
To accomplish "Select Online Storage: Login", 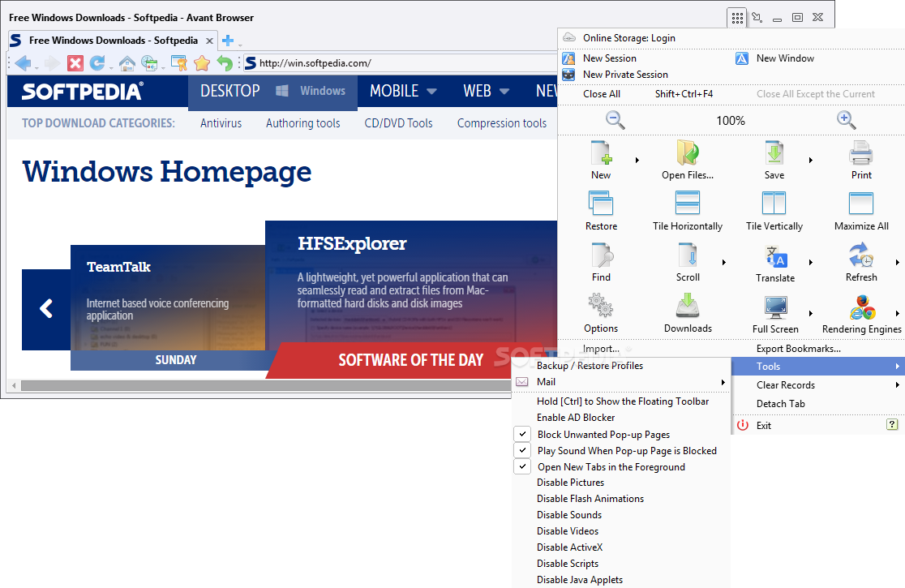I will coord(628,38).
